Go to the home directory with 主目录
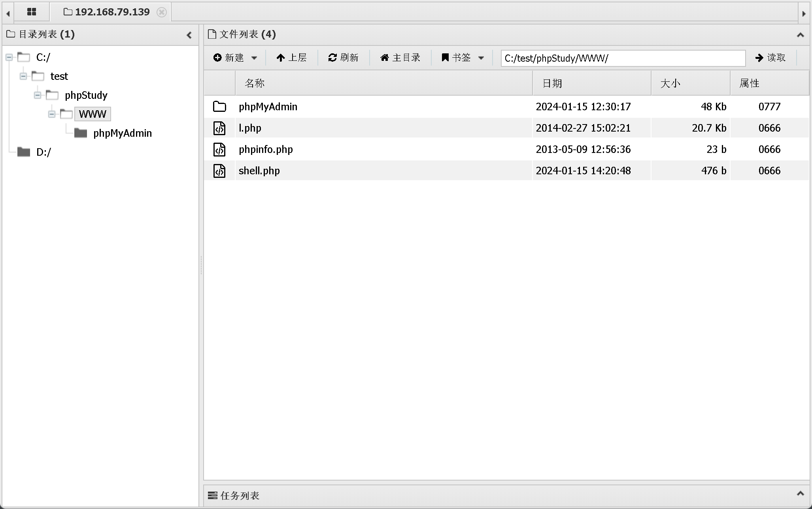The height and width of the screenshot is (509, 812). [x=400, y=58]
